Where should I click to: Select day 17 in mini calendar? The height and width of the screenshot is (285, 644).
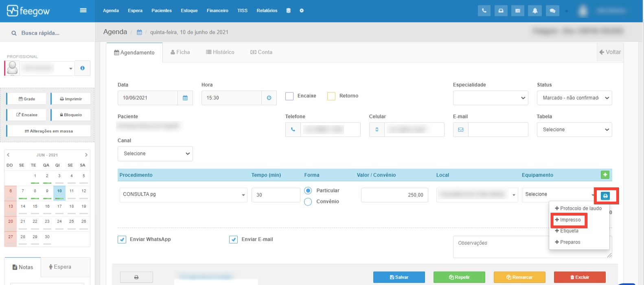click(59, 207)
